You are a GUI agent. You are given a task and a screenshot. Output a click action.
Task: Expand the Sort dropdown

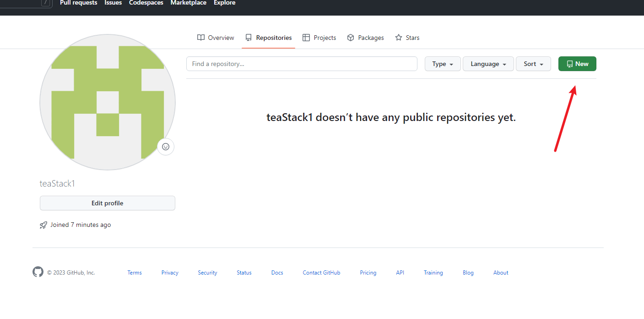point(533,64)
